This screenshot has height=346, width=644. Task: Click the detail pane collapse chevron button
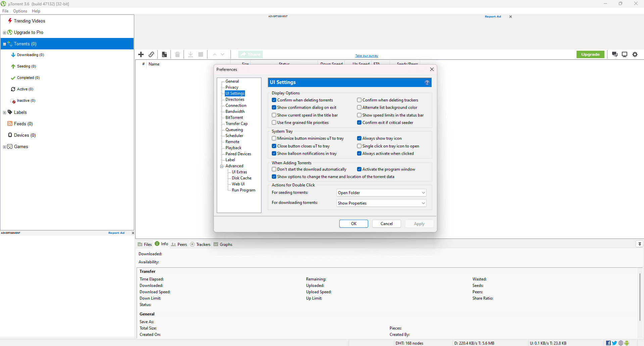640,244
